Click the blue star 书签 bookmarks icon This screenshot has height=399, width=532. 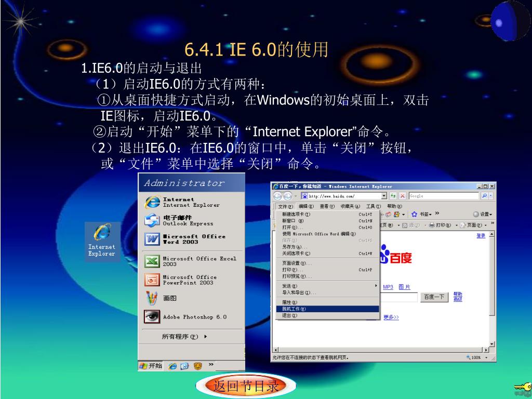[414, 214]
